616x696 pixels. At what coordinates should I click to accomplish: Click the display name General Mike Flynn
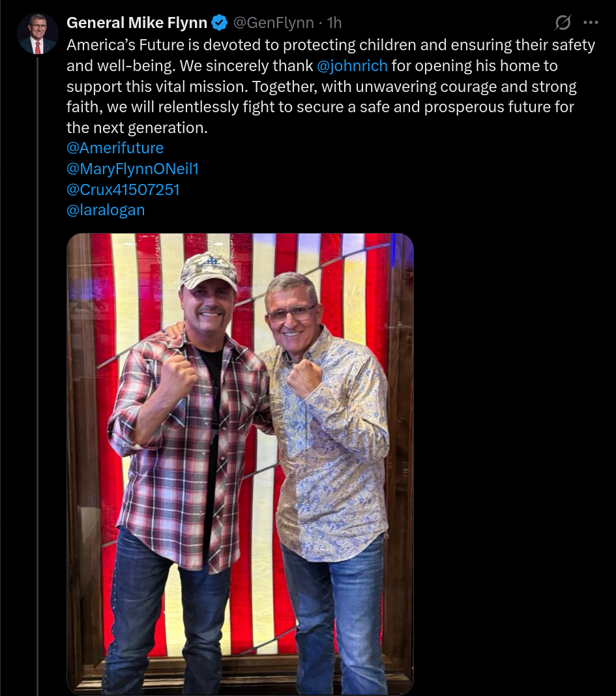[x=137, y=23]
